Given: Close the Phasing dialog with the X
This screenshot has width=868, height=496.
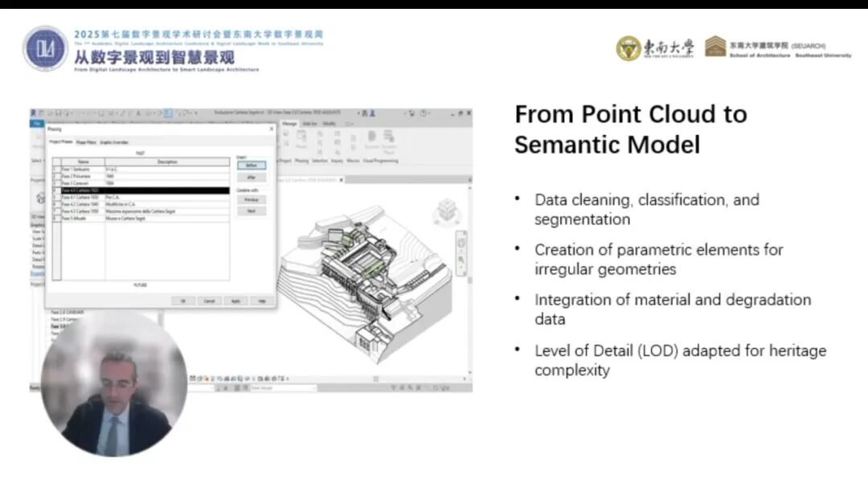Looking at the screenshot, I should (x=271, y=129).
